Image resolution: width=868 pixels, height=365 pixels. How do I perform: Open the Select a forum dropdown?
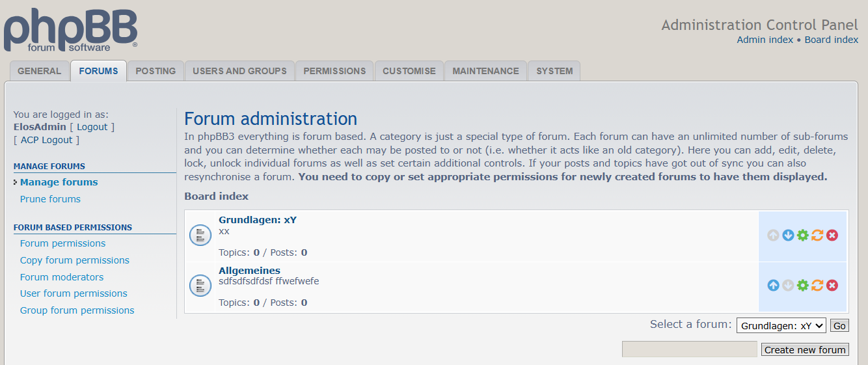tap(781, 325)
